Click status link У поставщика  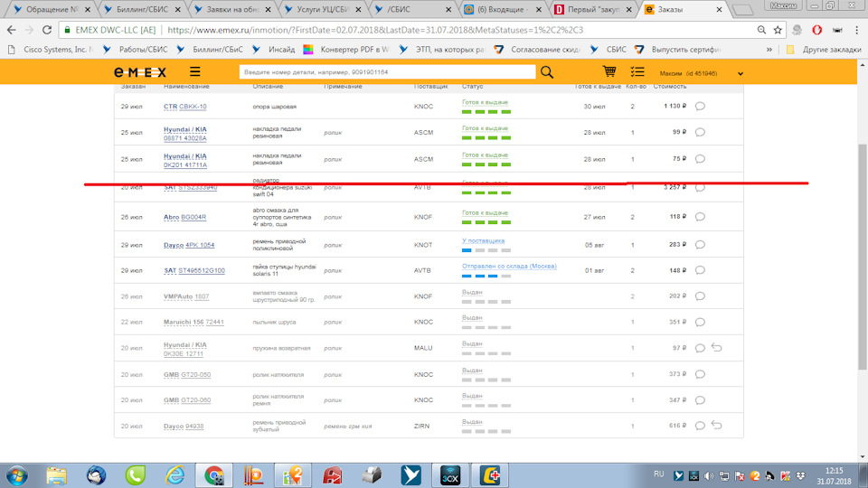click(x=483, y=240)
